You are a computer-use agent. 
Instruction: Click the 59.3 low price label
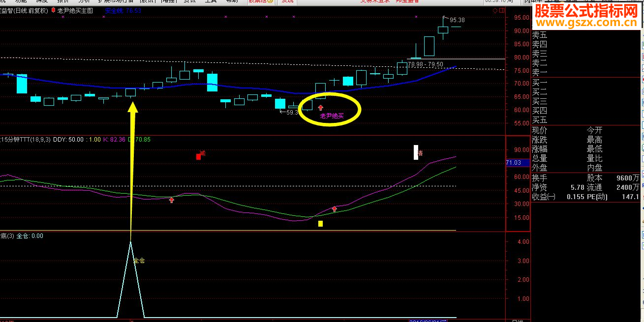pos(292,113)
